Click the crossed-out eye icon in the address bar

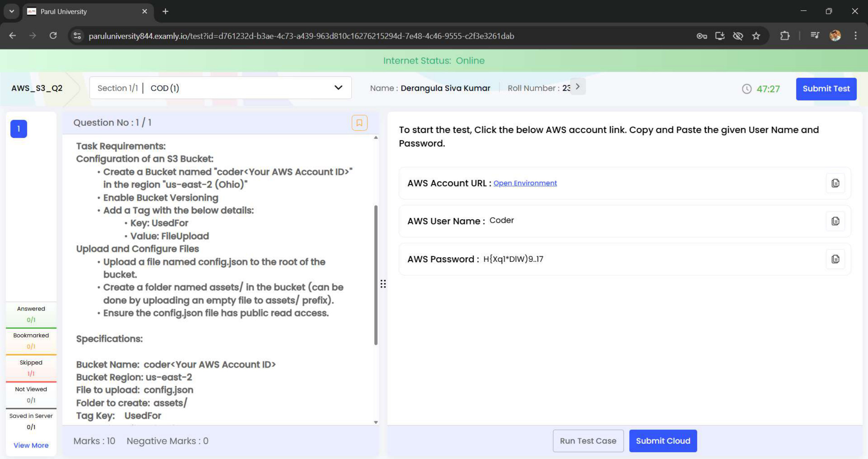click(x=738, y=36)
